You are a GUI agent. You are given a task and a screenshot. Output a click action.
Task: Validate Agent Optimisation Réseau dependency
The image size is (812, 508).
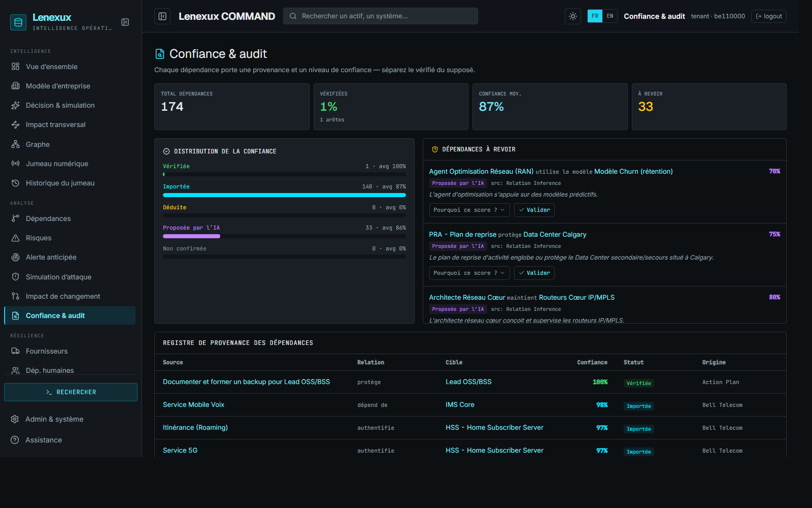534,210
